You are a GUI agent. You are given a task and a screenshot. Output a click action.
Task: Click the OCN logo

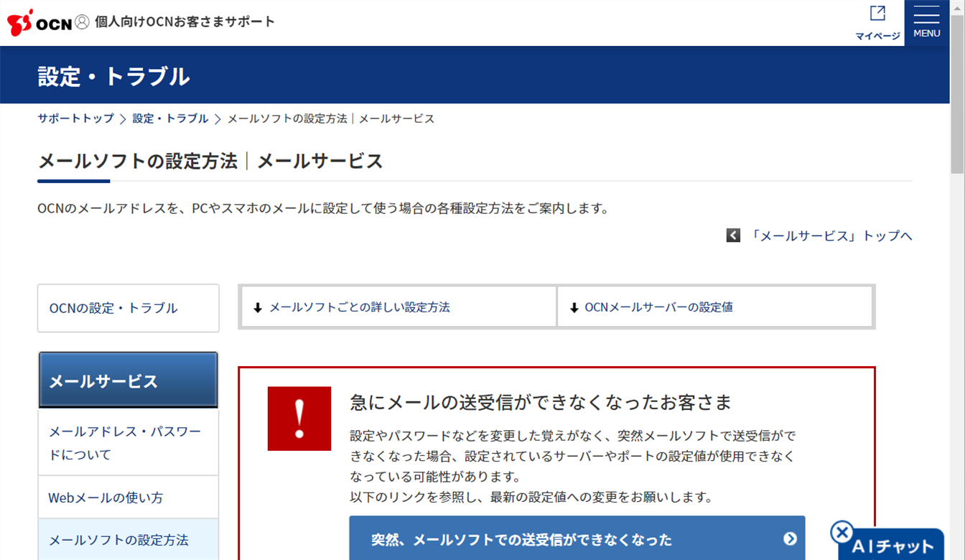click(x=39, y=22)
